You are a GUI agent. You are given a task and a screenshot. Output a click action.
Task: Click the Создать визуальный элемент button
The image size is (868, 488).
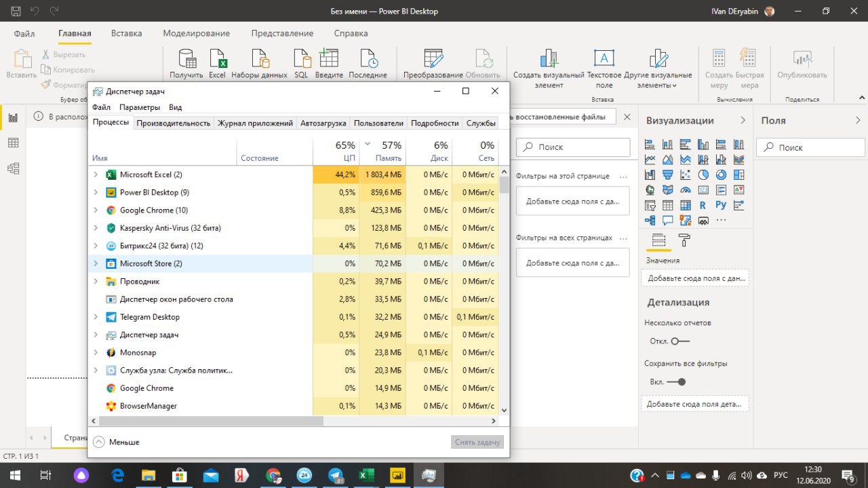pyautogui.click(x=549, y=69)
